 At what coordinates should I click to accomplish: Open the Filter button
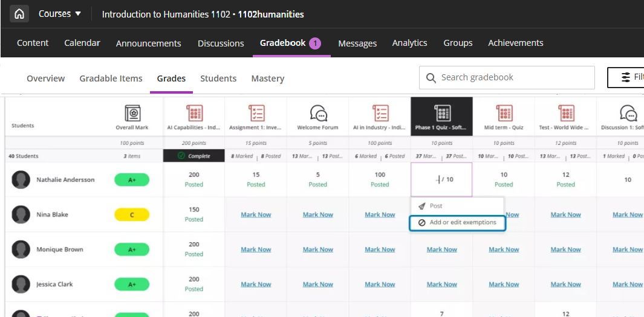[x=626, y=77]
